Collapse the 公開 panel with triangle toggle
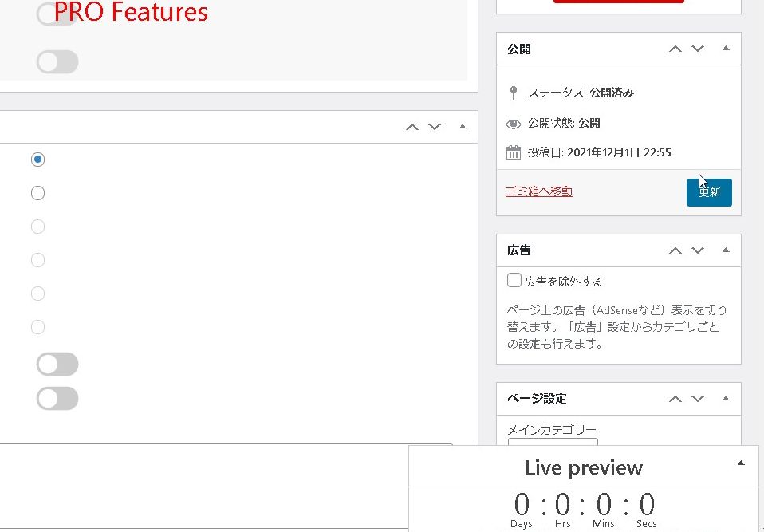 (725, 49)
